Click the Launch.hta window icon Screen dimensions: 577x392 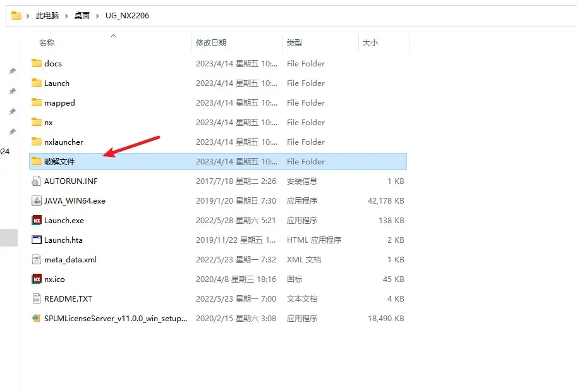tap(37, 240)
